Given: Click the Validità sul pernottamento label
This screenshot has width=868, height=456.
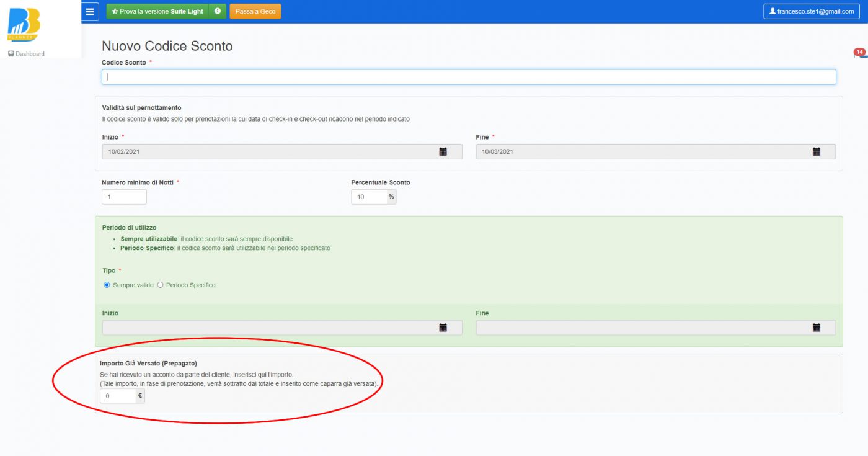Looking at the screenshot, I should pos(141,108).
